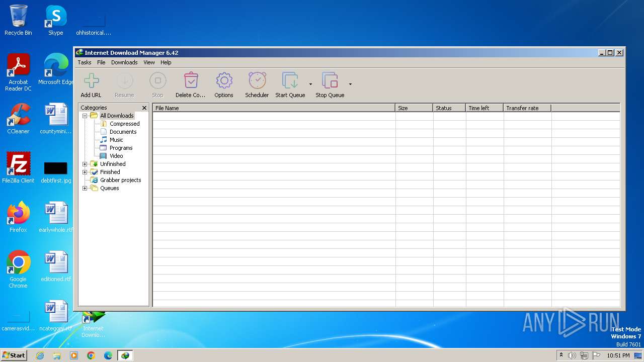Viewport: 644px width, 362px height.
Task: Open Chrome from the taskbar
Action: [91, 355]
